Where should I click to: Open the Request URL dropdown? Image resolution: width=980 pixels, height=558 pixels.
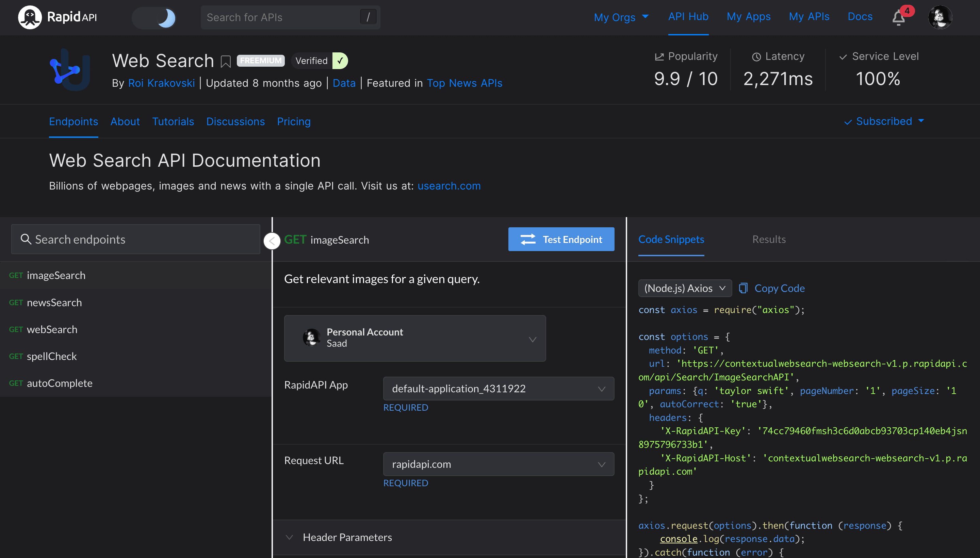click(498, 464)
